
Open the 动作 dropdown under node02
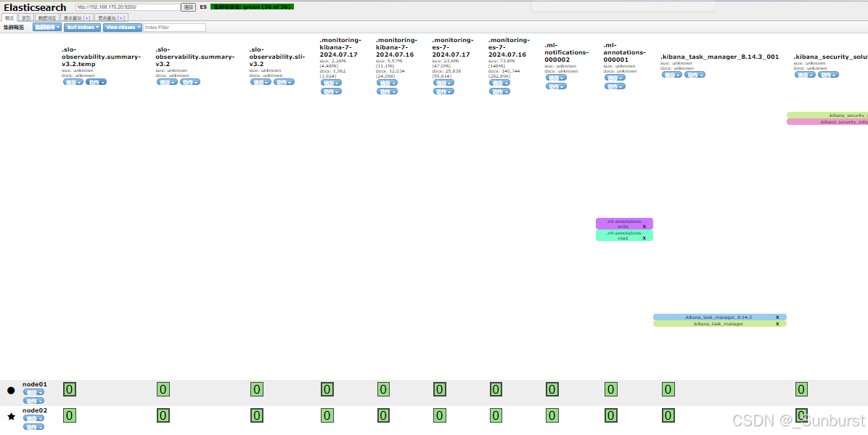[x=33, y=427]
